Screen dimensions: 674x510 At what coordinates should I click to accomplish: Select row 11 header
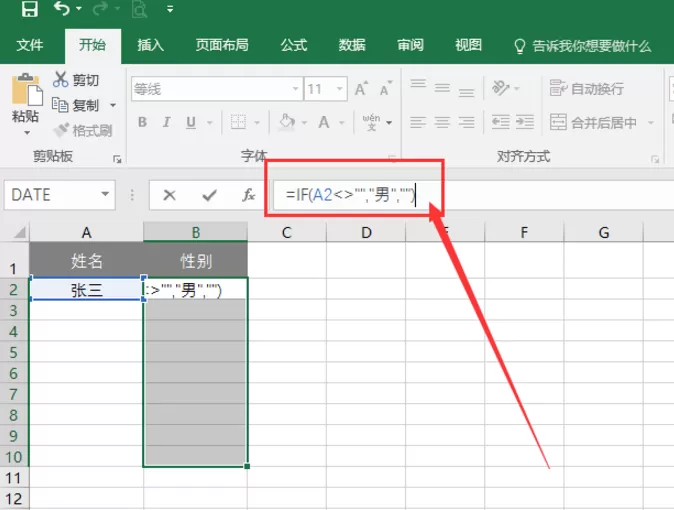[14, 478]
